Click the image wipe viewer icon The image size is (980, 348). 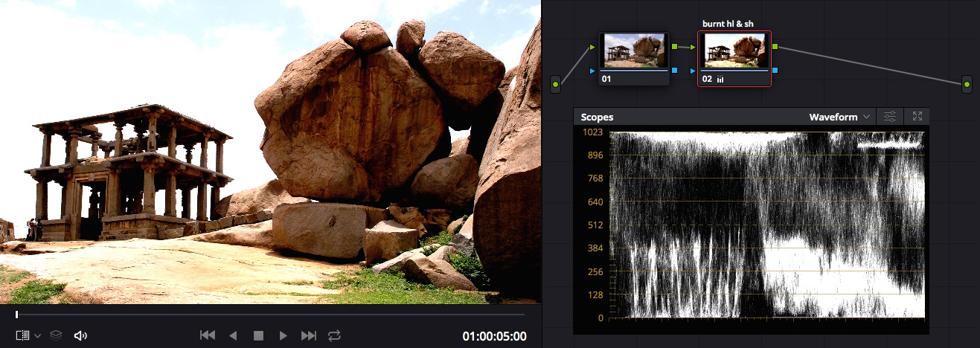tap(23, 336)
